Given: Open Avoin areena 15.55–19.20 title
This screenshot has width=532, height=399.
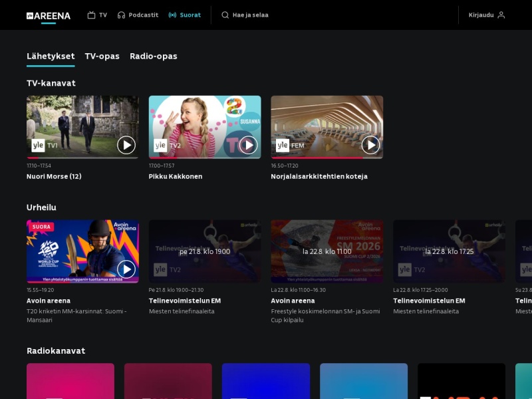Looking at the screenshot, I should coord(49,301).
